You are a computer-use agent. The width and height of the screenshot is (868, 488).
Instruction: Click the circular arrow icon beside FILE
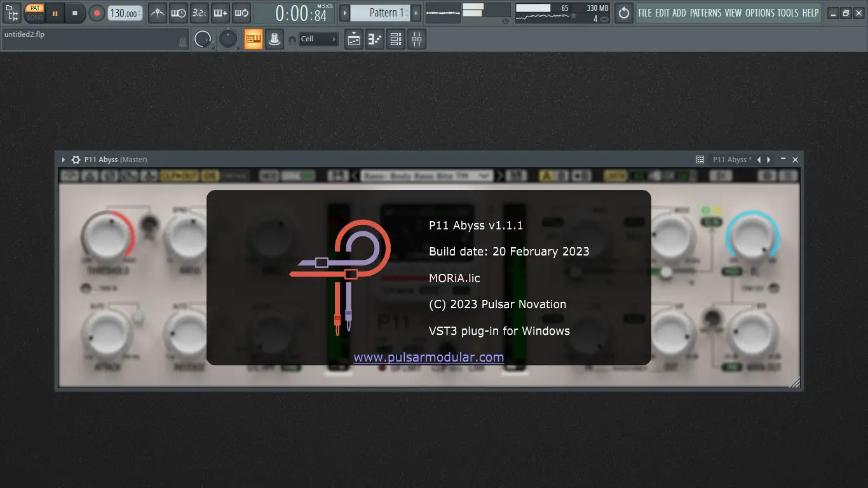[624, 13]
